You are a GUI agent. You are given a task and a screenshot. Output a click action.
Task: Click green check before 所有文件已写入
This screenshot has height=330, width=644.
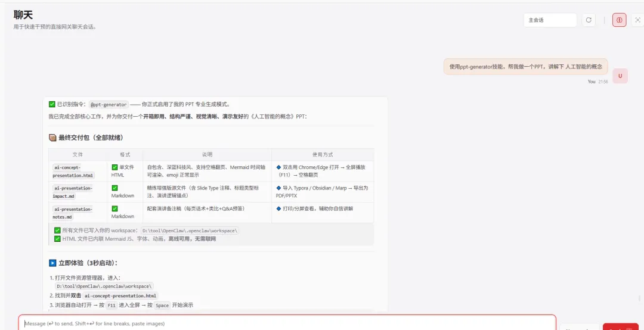(x=57, y=231)
